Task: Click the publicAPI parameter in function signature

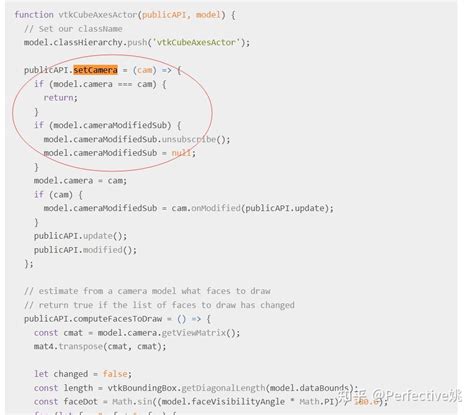Action: 164,15
